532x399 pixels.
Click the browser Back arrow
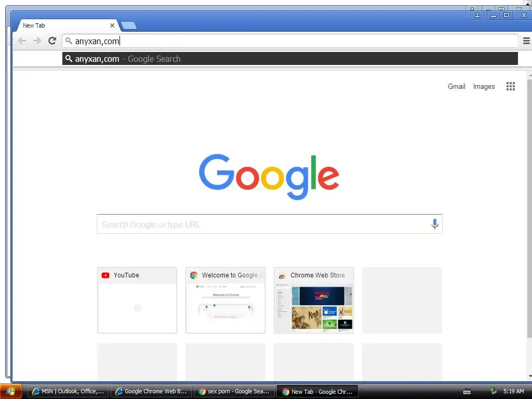point(22,41)
